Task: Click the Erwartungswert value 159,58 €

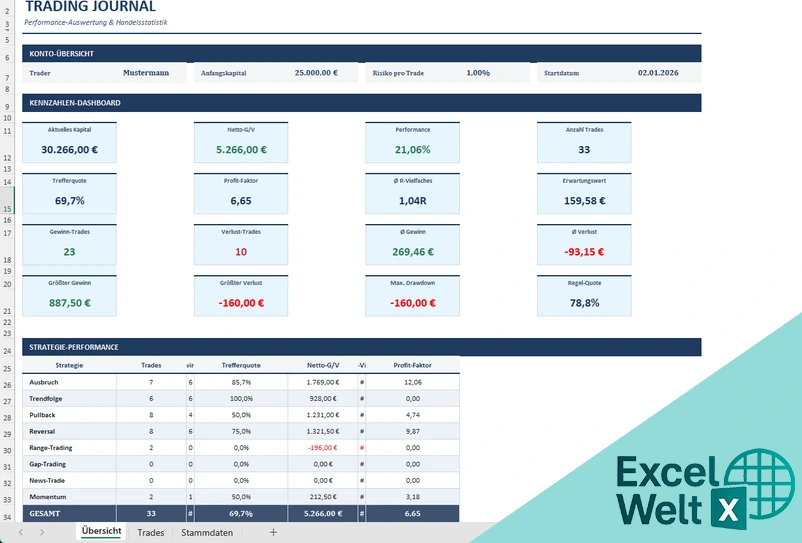Action: point(584,201)
